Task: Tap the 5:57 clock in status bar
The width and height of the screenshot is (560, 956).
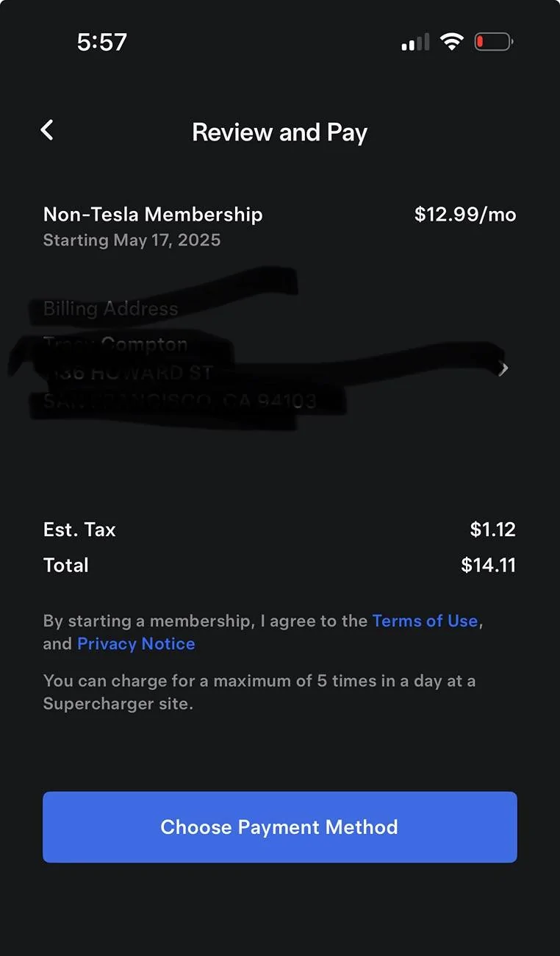Action: pyautogui.click(x=101, y=42)
